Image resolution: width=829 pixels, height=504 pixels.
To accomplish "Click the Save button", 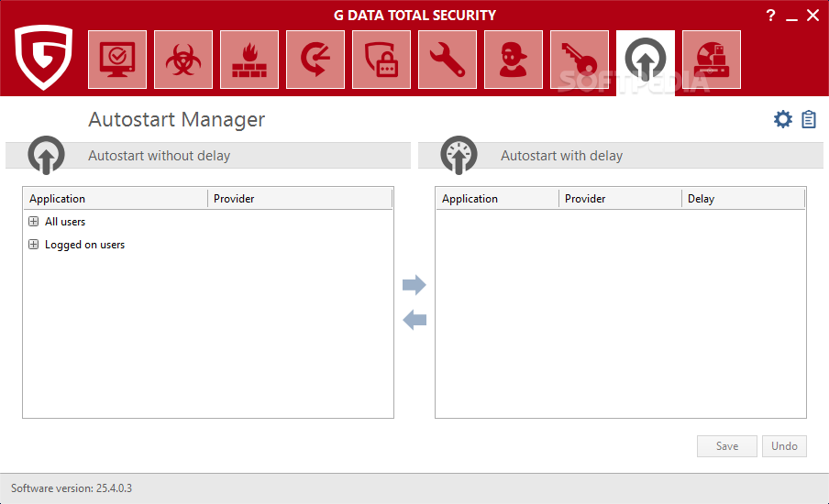I will (x=727, y=446).
